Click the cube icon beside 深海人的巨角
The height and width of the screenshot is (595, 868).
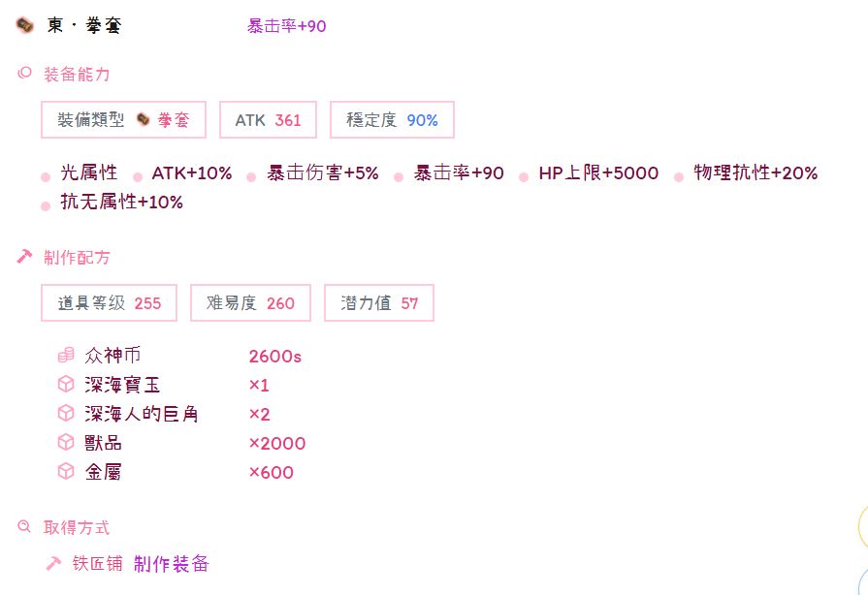(x=66, y=414)
